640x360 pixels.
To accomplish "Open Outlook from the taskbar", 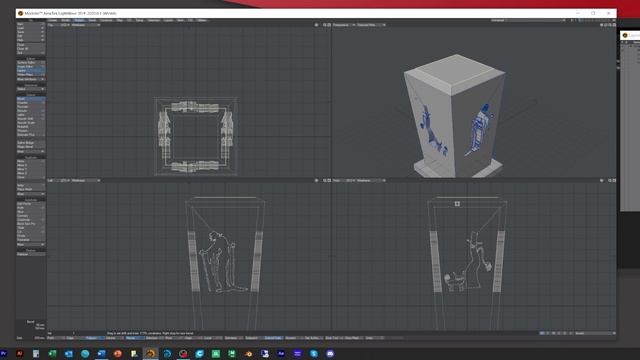I will pos(69,353).
